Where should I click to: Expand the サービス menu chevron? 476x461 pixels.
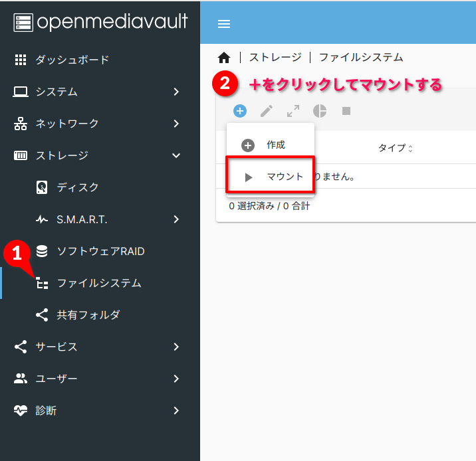click(x=176, y=347)
